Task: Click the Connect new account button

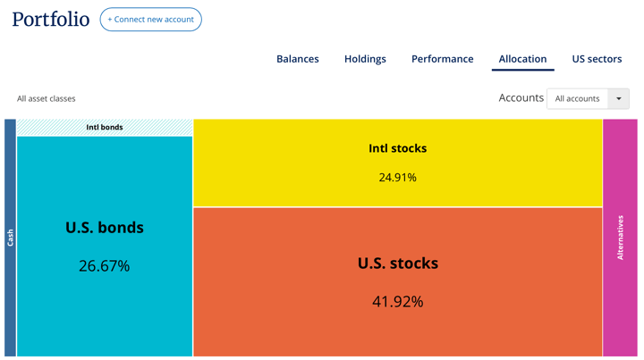Action: tap(150, 20)
